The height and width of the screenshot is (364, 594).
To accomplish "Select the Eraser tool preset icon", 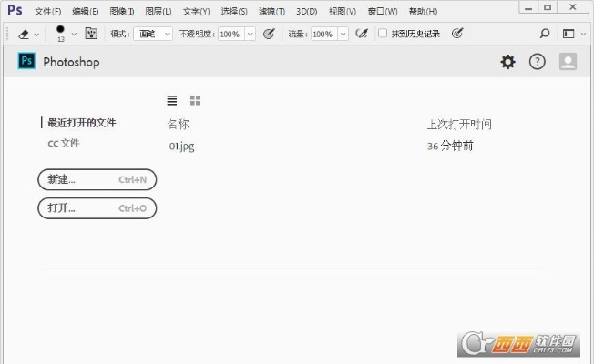I will [x=24, y=35].
